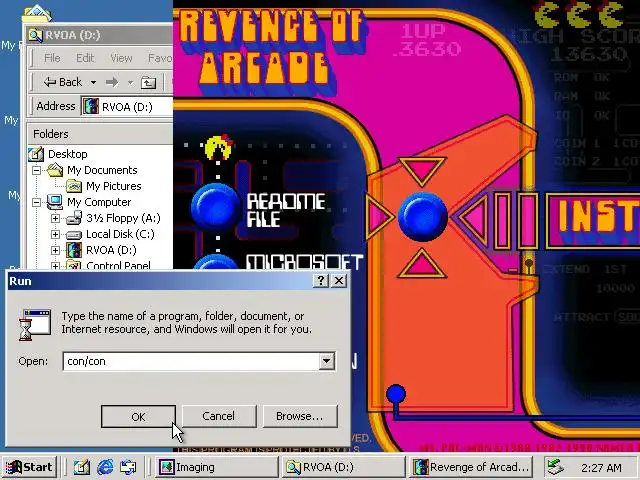
Task: Click the INST banner button
Action: click(593, 221)
